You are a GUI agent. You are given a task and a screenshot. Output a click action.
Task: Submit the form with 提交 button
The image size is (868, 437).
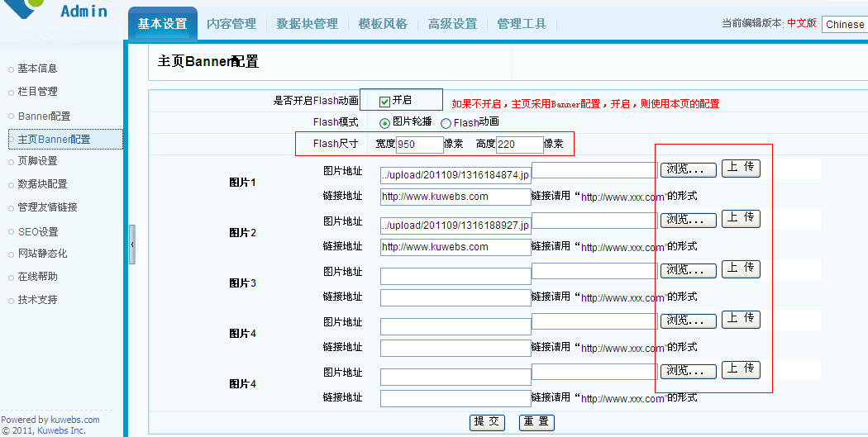coord(487,422)
